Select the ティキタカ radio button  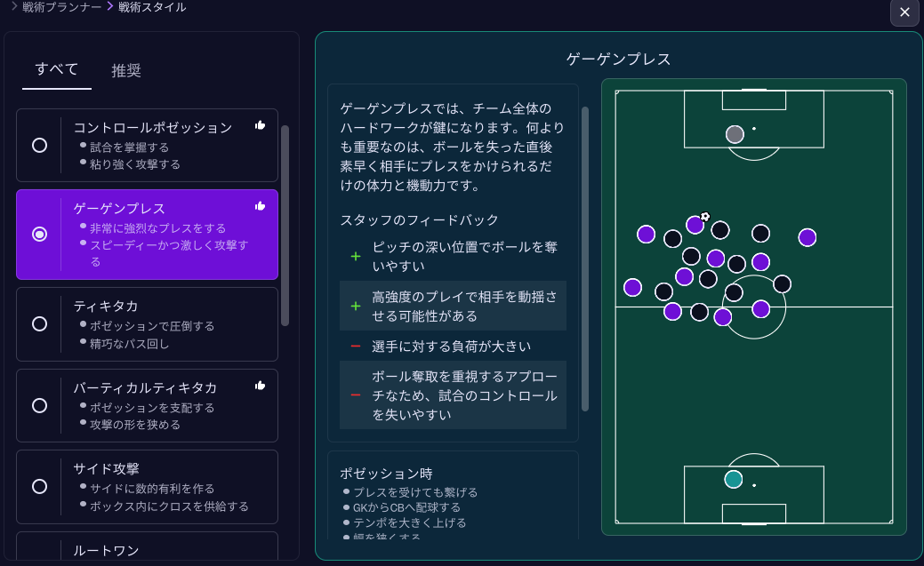[39, 323]
